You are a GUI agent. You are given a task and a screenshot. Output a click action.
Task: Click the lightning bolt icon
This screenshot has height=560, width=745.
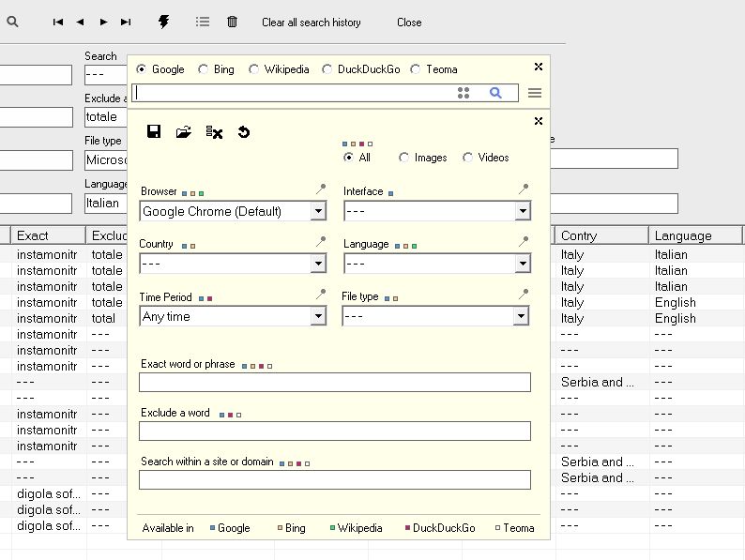(163, 22)
